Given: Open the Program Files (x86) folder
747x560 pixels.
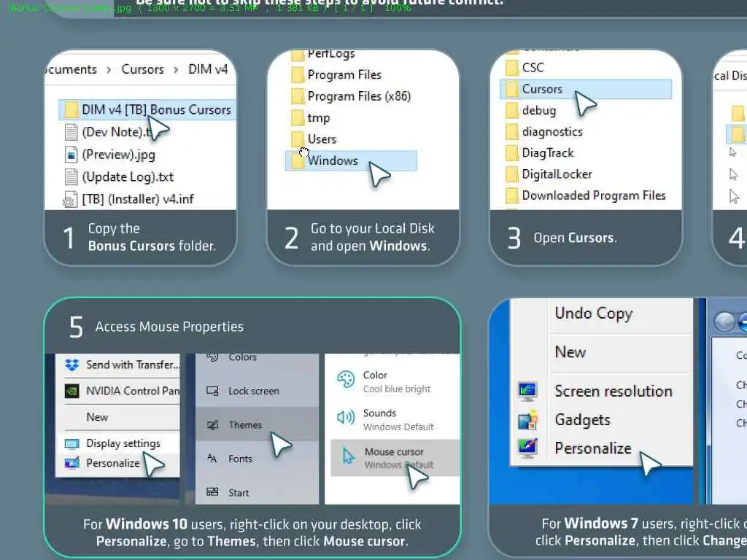Looking at the screenshot, I should click(x=351, y=96).
